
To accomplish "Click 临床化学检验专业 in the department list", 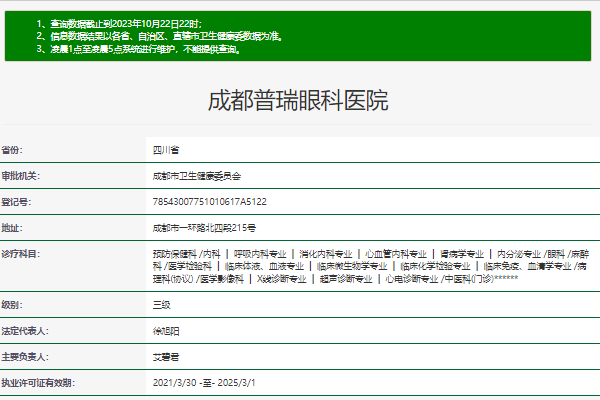I will 435,266.
